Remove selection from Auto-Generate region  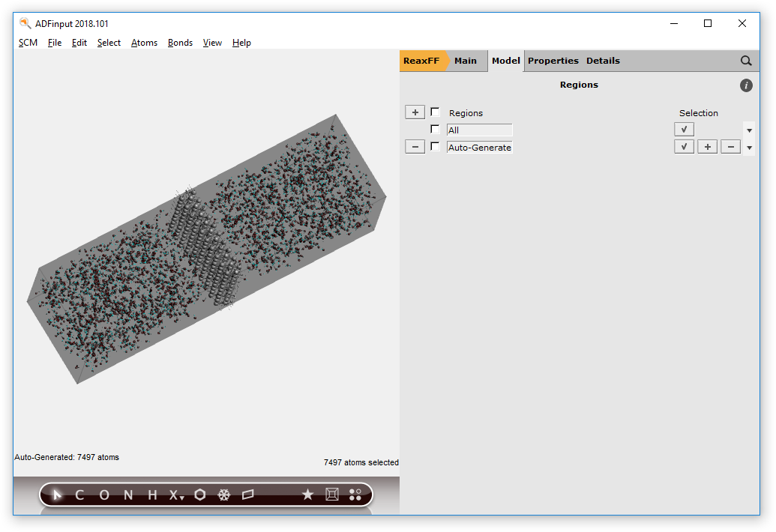tap(730, 147)
